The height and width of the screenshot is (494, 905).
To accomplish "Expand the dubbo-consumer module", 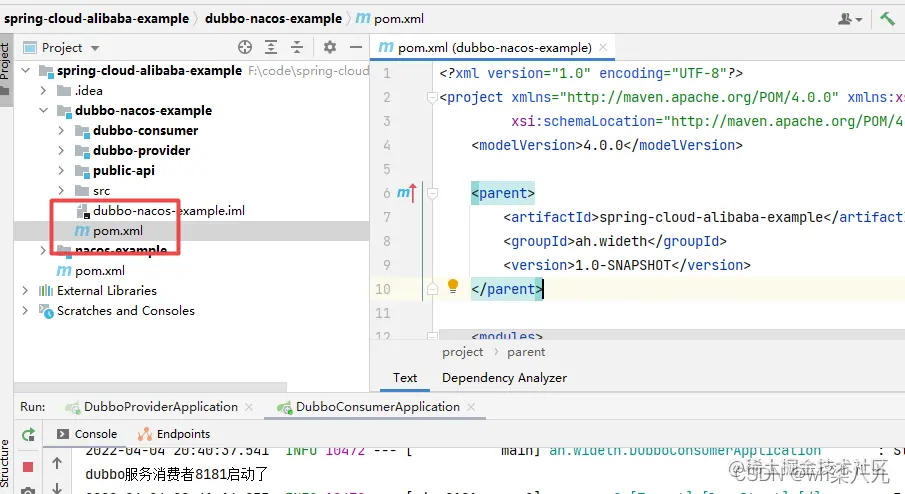I will [61, 130].
